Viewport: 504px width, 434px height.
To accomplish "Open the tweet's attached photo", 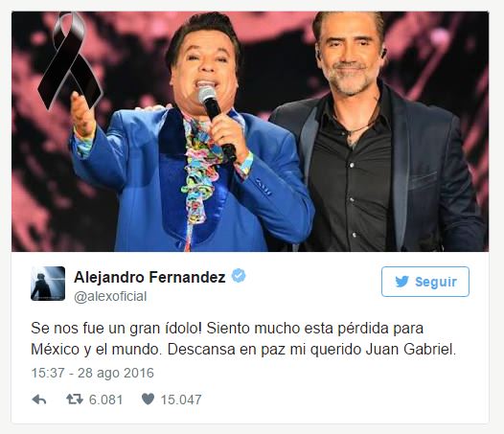I will 250,131.
